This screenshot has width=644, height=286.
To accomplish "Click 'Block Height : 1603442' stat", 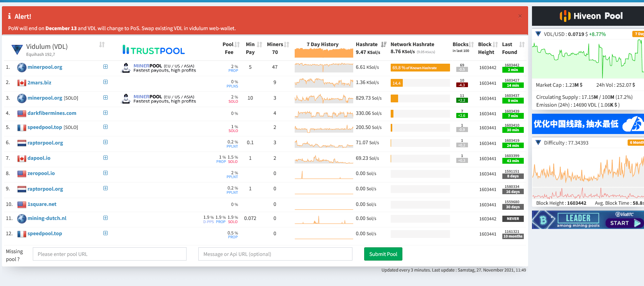I will coord(561,203).
